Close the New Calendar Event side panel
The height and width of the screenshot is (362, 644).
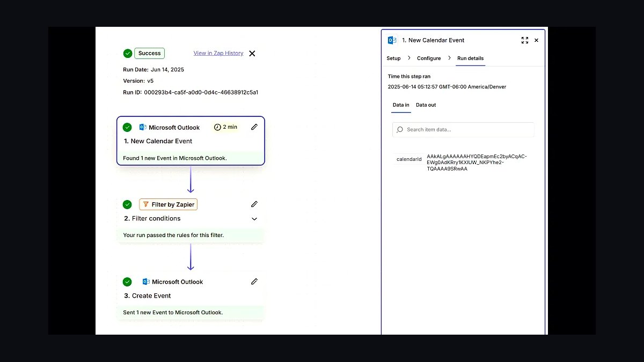coord(536,40)
